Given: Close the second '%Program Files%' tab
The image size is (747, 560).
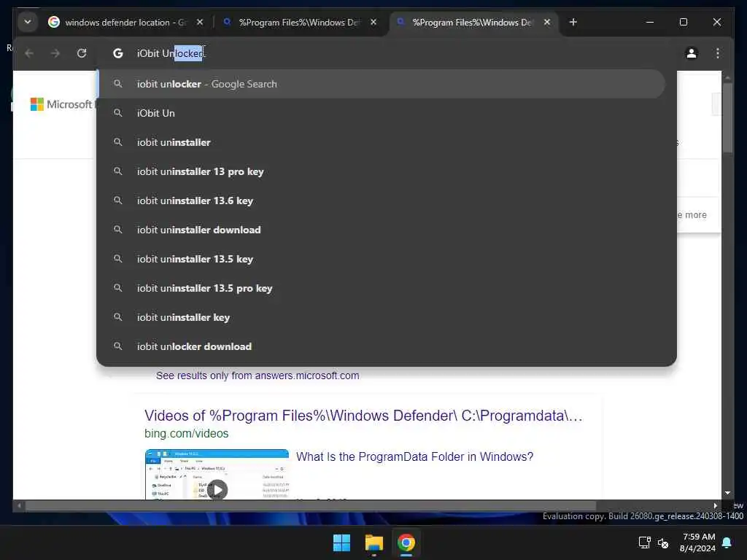Looking at the screenshot, I should pyautogui.click(x=373, y=23).
